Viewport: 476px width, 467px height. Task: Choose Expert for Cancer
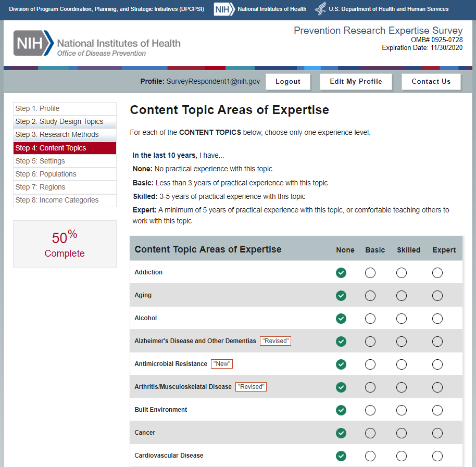(x=437, y=433)
